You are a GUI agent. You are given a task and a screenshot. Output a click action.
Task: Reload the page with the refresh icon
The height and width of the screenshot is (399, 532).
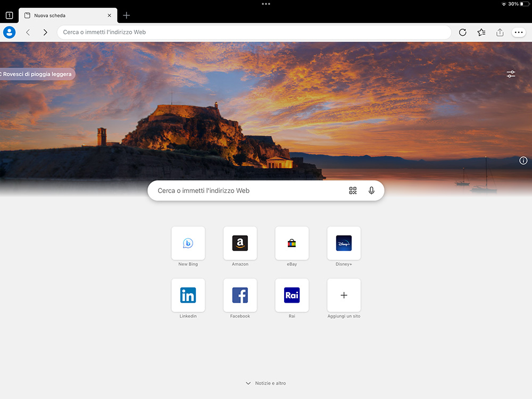462,32
